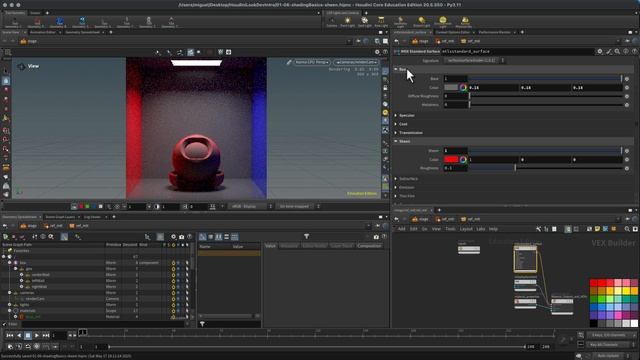Image resolution: width=640 pixels, height=360 pixels.
Task: Click the Sheen Roughness slider
Action: [x=545, y=168]
